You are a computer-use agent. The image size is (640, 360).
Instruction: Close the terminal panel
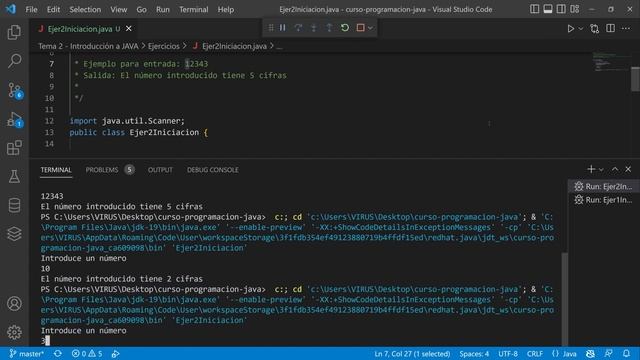(x=628, y=169)
